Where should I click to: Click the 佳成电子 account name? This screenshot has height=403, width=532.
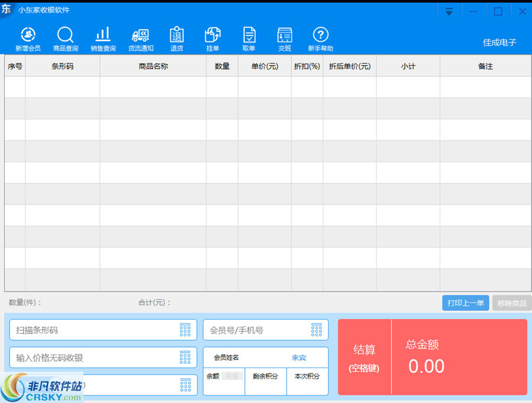coord(499,43)
